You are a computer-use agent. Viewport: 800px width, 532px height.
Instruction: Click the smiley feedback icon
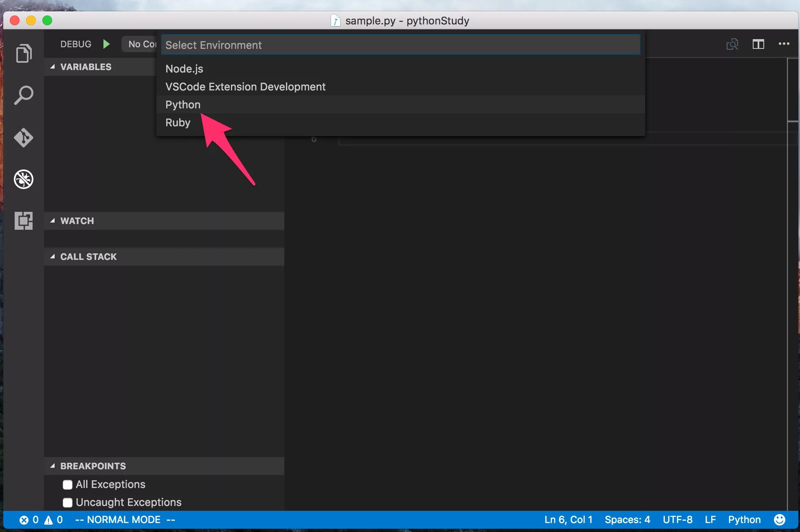[x=779, y=520]
